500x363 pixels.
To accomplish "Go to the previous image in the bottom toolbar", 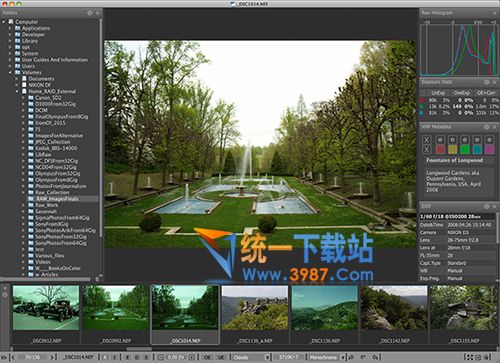I will tap(13, 357).
